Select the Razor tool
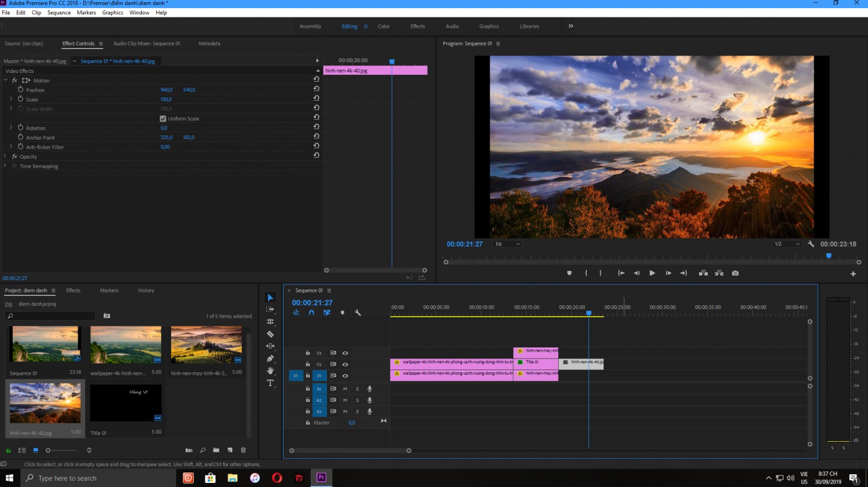The height and width of the screenshot is (487, 868). [270, 334]
